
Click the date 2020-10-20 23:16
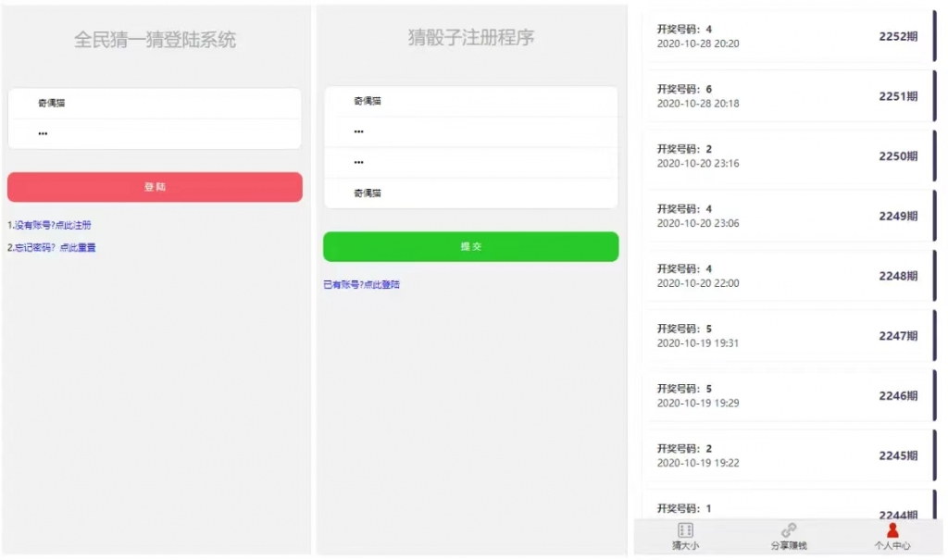point(698,163)
